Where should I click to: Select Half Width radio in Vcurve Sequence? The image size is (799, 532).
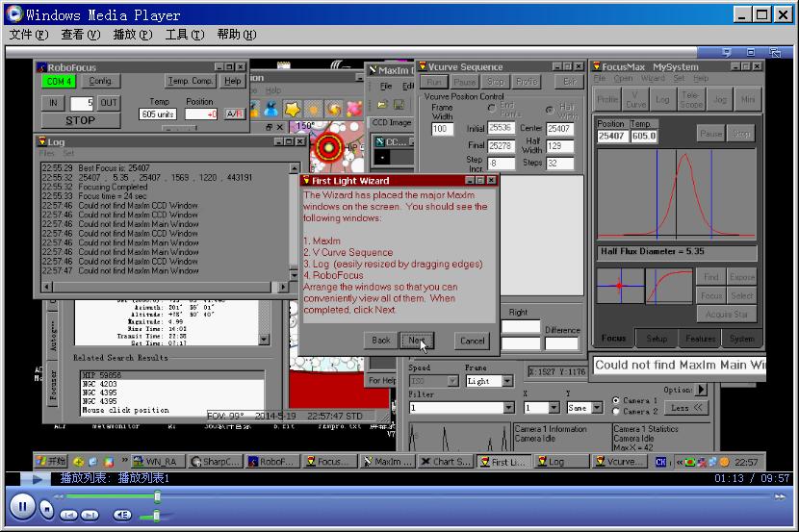tap(550, 110)
